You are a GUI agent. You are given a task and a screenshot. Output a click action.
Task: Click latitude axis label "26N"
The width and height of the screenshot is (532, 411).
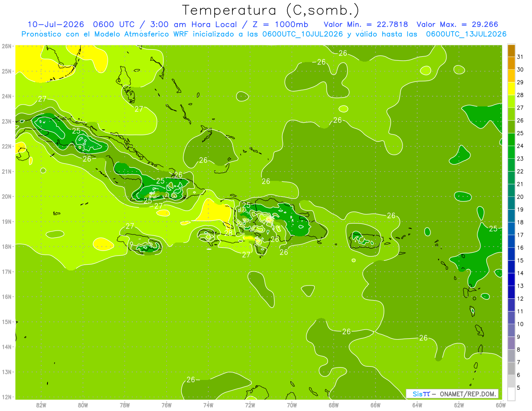click(6, 46)
